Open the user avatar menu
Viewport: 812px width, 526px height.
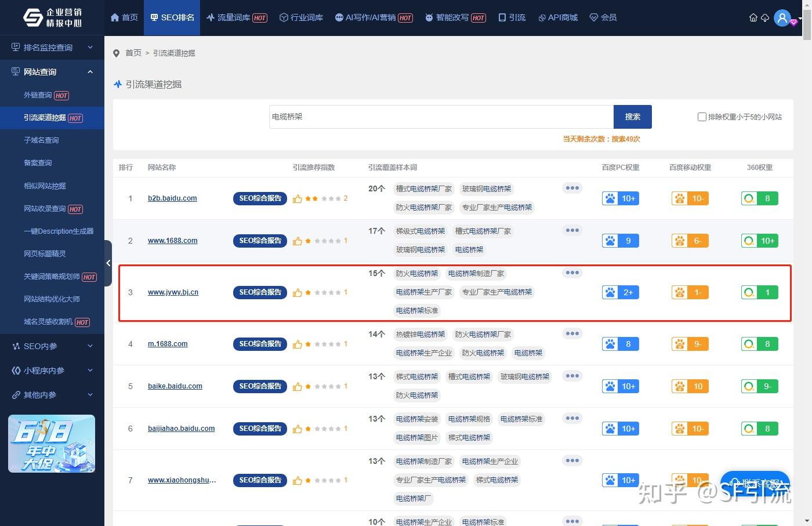click(x=783, y=18)
